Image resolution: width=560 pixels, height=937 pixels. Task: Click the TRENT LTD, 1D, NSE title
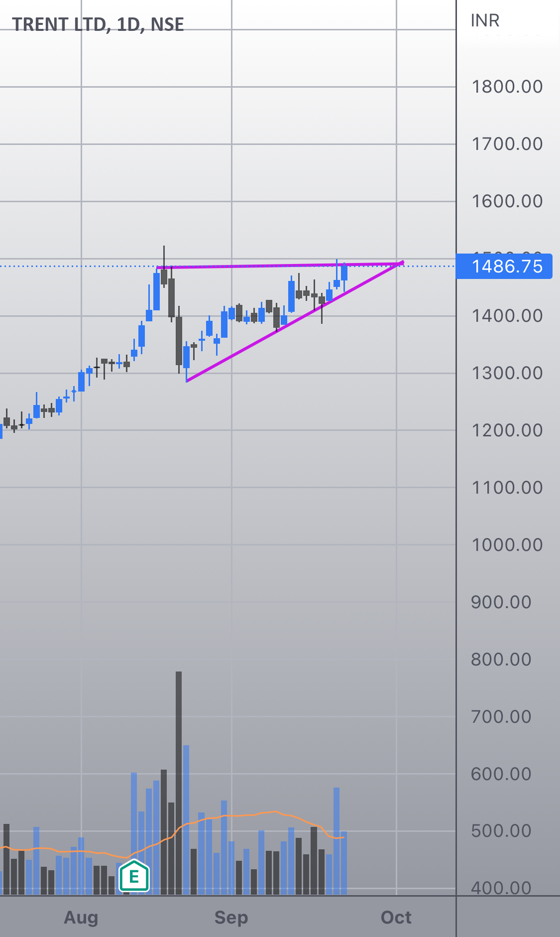(x=98, y=24)
